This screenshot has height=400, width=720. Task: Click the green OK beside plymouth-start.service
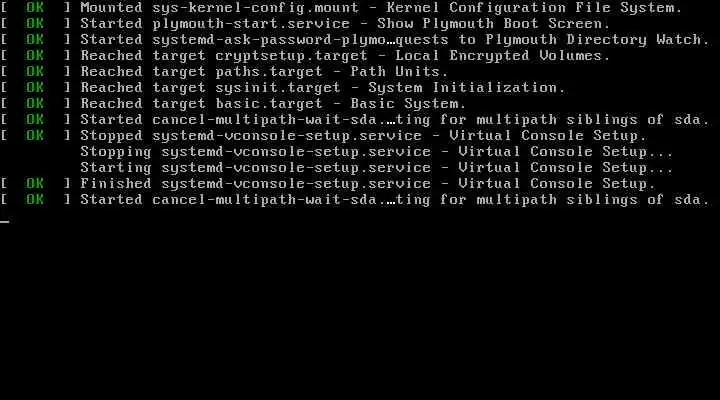coord(35,23)
